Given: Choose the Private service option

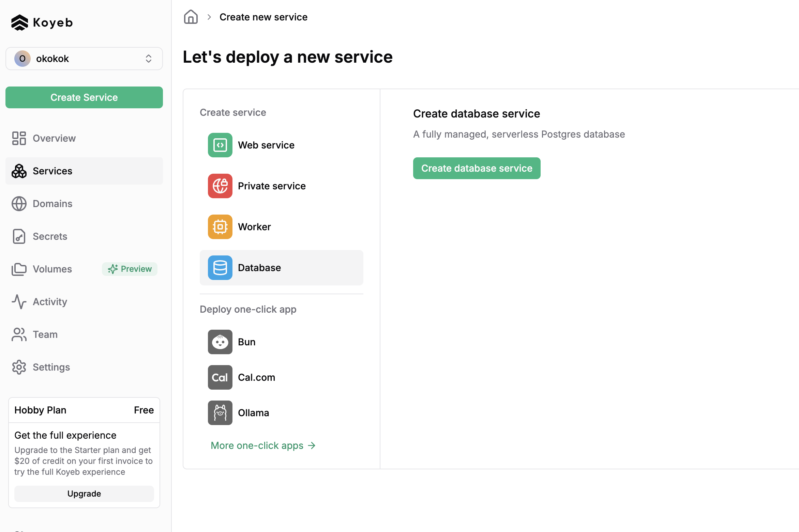Looking at the screenshot, I should point(271,186).
